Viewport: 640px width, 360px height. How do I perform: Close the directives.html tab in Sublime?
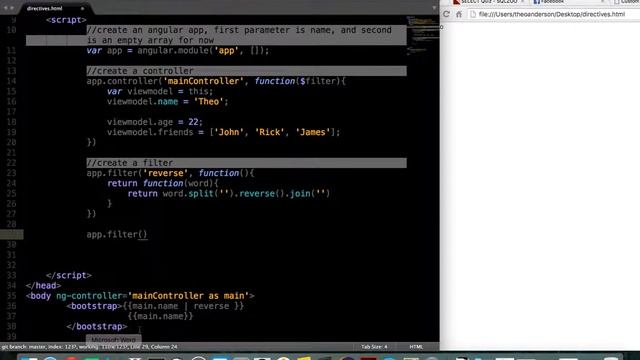point(82,8)
